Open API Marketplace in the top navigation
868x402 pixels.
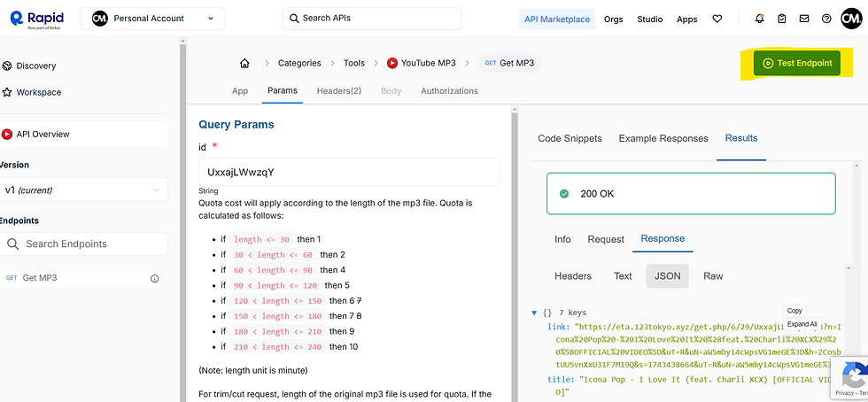557,19
